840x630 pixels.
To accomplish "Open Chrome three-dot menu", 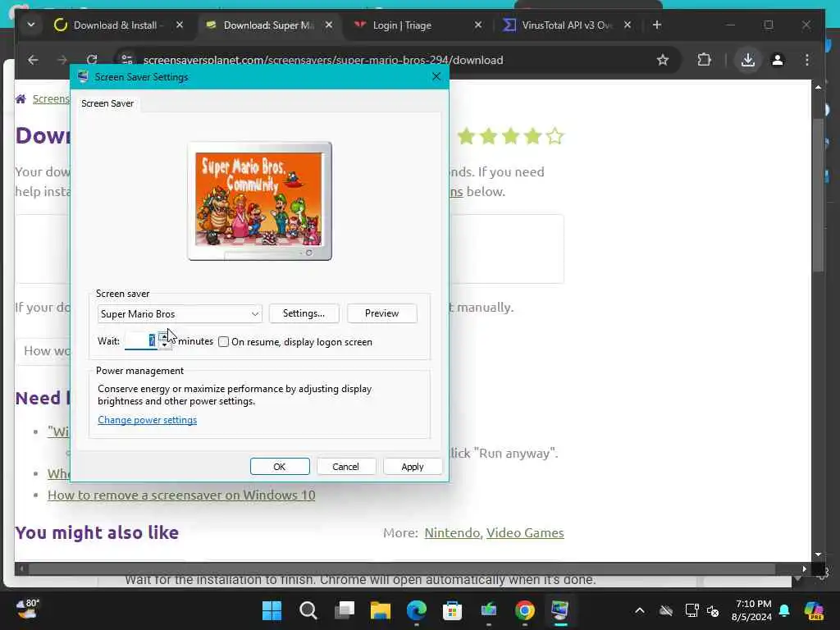I will tap(807, 60).
